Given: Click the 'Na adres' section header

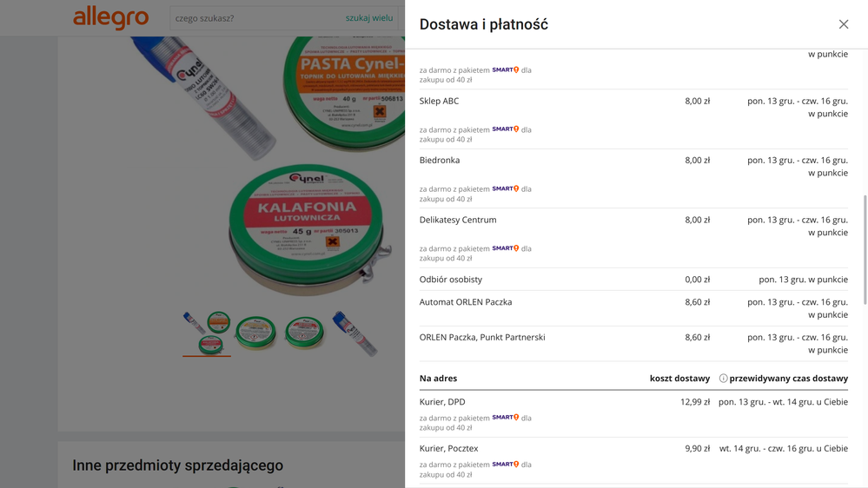Looking at the screenshot, I should tap(439, 379).
